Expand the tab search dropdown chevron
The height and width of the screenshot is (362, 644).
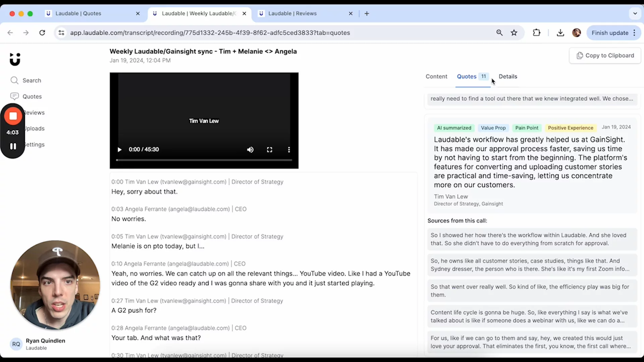[635, 13]
